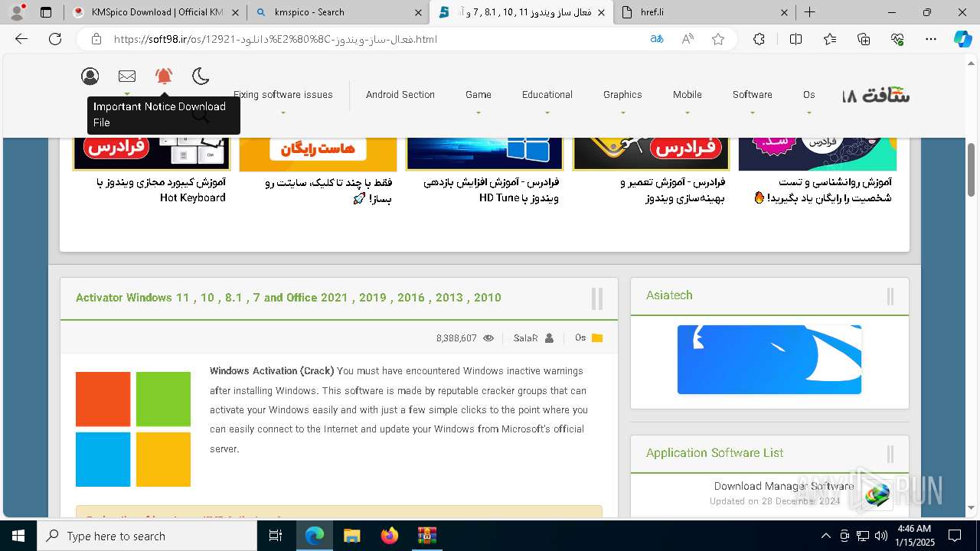Open the psychology and personality test link
The width and height of the screenshot is (980, 551).
tap(823, 190)
